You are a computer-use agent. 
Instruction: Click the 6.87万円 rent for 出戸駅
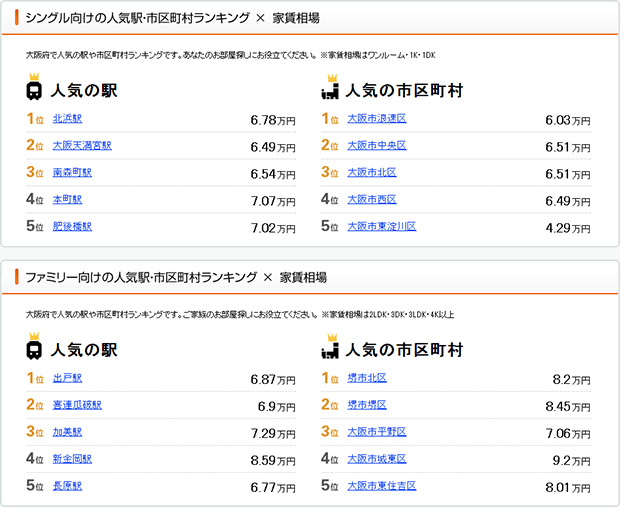tap(273, 380)
